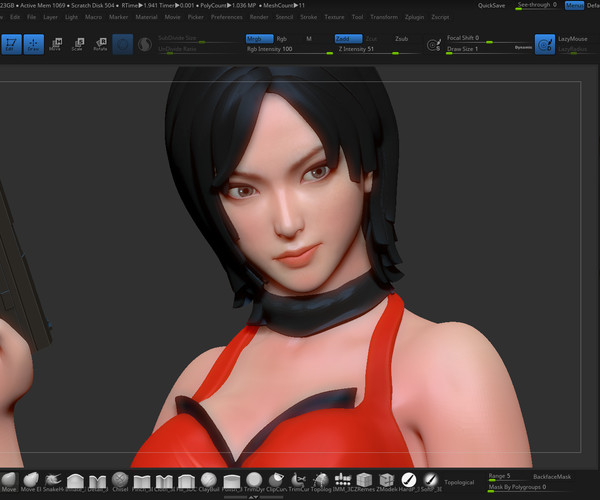Screen dimensions: 600x500
Task: Open the Preferences menu
Action: (x=226, y=17)
